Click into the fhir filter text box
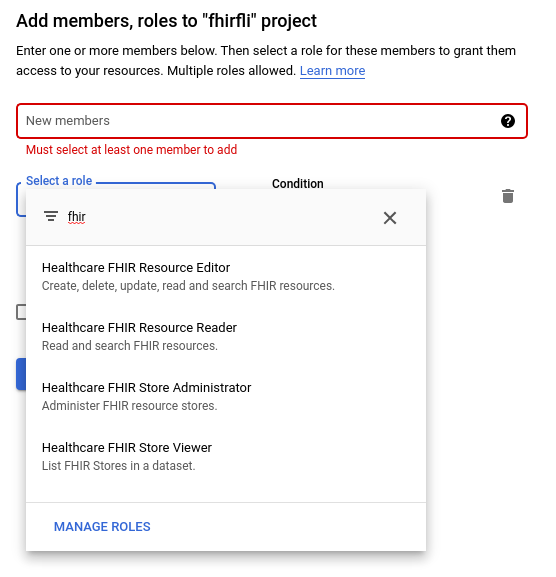 pos(221,217)
